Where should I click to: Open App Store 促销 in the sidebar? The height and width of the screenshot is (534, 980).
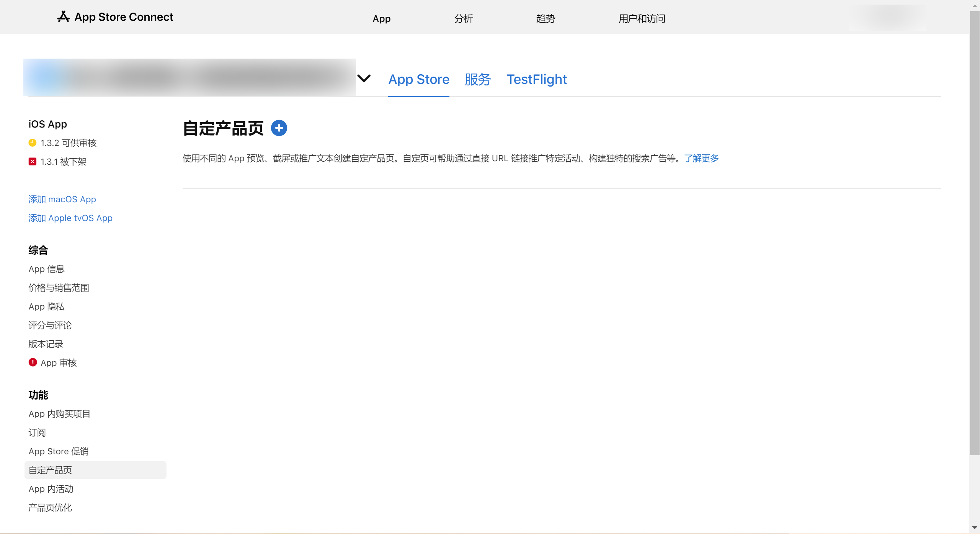point(59,451)
